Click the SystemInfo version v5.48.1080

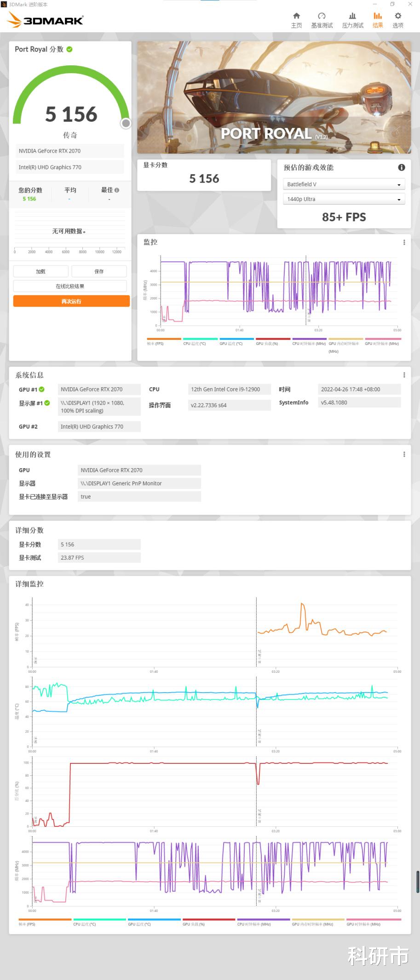tap(359, 402)
